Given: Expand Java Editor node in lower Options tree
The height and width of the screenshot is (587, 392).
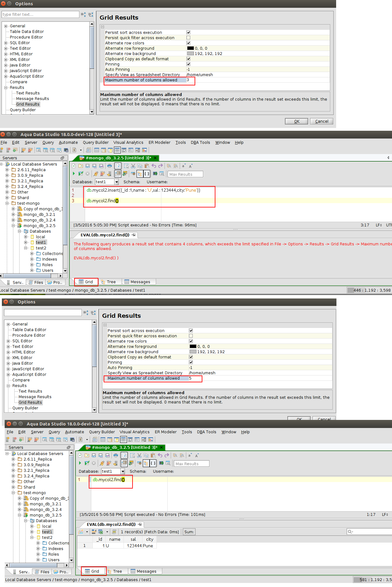Looking at the screenshot, I should [8, 363].
